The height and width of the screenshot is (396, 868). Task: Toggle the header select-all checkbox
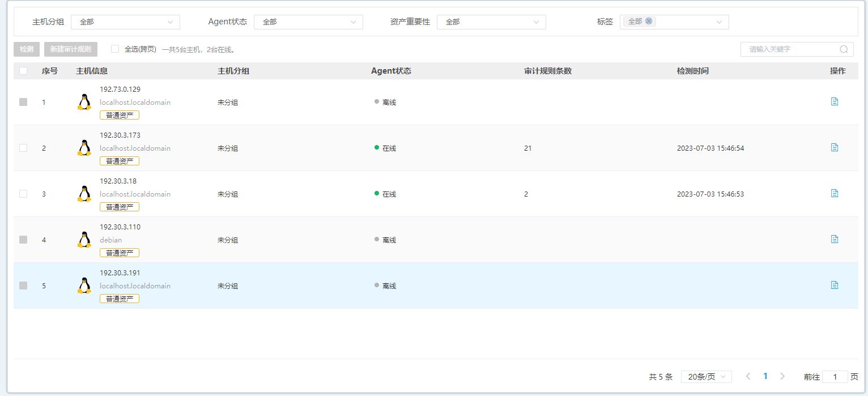23,71
